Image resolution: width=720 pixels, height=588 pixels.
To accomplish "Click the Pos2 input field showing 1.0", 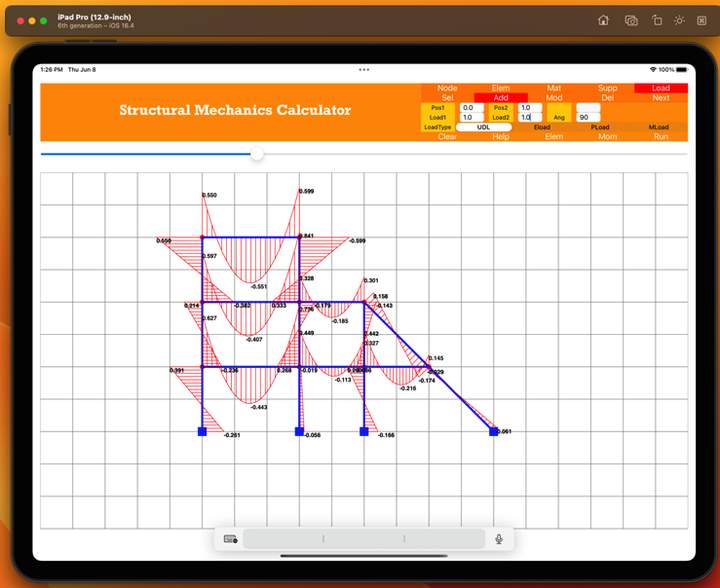I will [530, 107].
